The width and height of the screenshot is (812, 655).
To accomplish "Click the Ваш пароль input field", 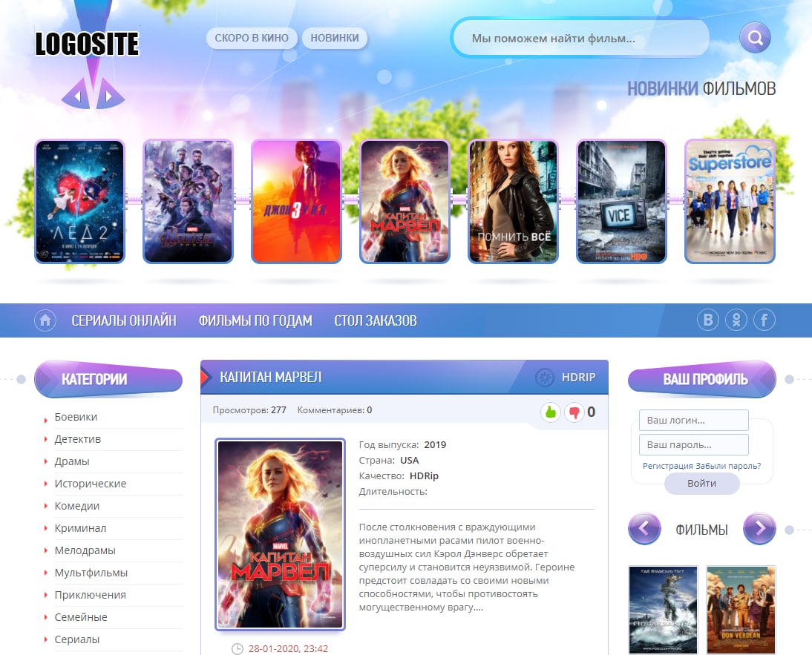I will tap(694, 444).
